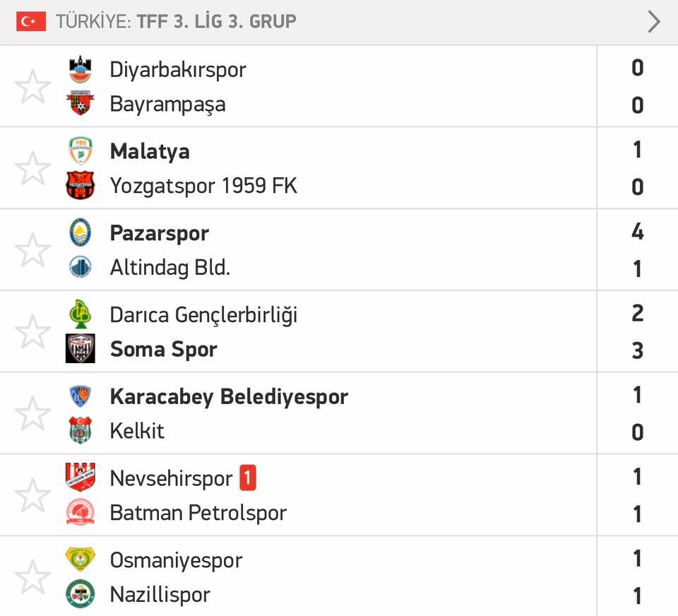Click Nevsehirspor's red card indicator
Image resolution: width=678 pixels, height=616 pixels.
coord(248,478)
